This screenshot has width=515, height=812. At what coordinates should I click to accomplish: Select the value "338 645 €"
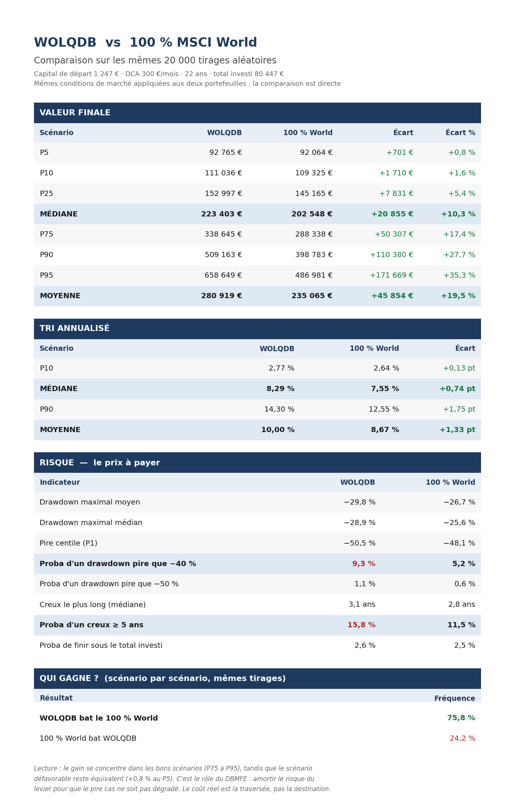[223, 234]
